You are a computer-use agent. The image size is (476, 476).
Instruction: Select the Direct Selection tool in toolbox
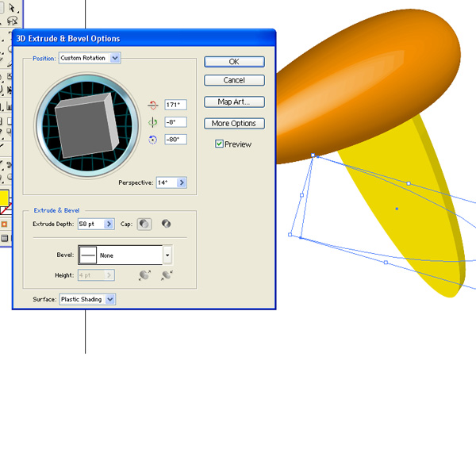[x=12, y=8]
